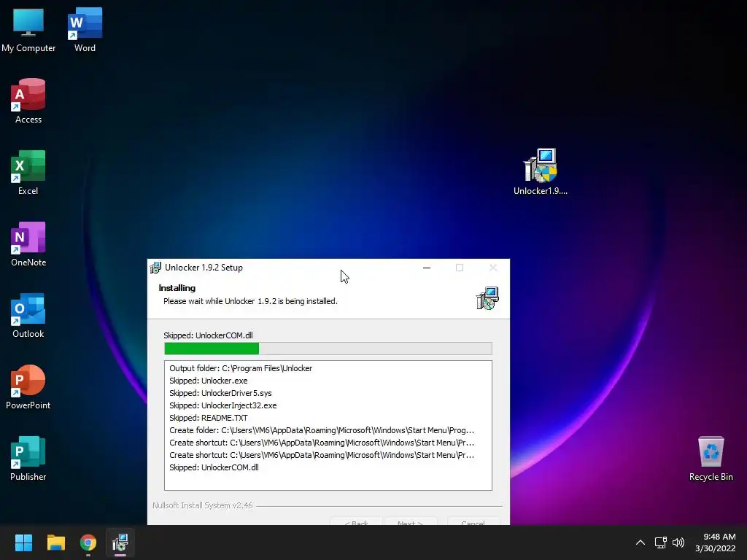This screenshot has width=747, height=560.
Task: Click the Unlocker setup taskbar button
Action: pos(120,542)
